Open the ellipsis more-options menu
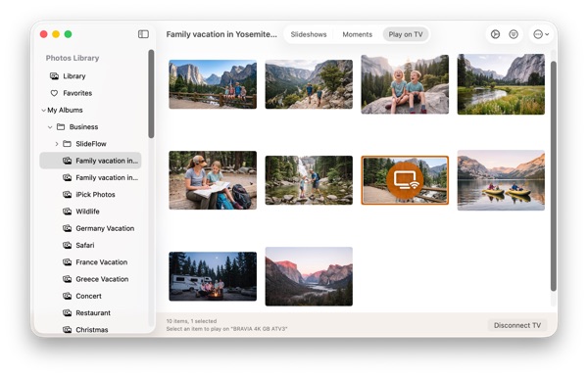 pos(541,34)
